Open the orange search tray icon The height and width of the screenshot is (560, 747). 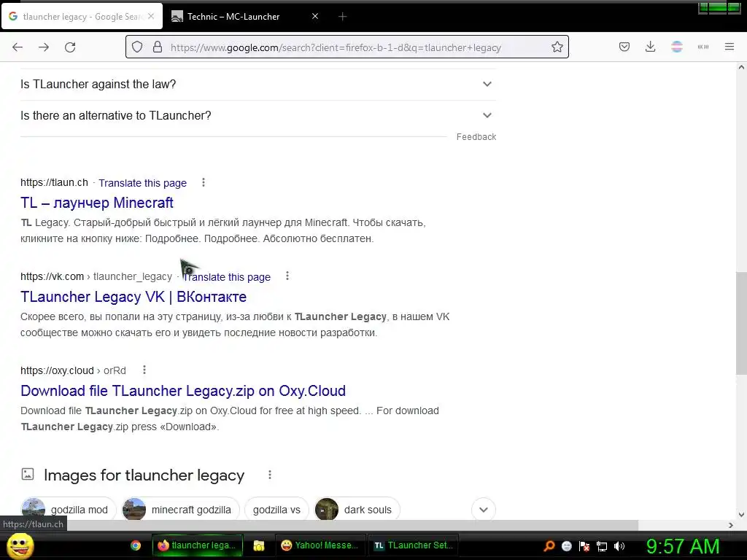coord(549,546)
